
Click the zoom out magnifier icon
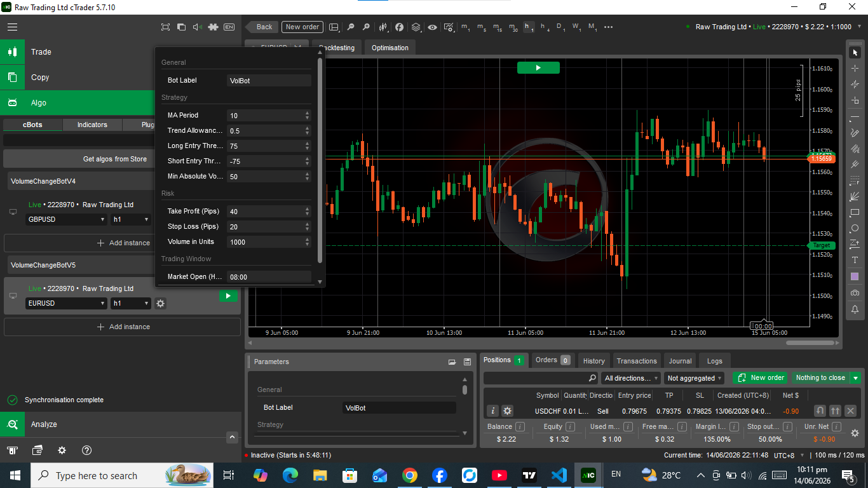(350, 27)
